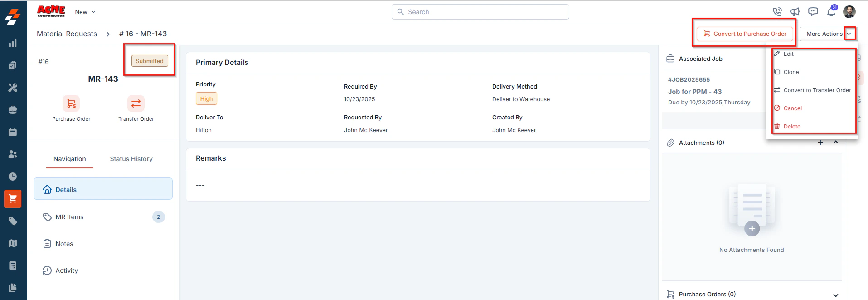Click the MR-143 title text
The height and width of the screenshot is (300, 868).
[x=103, y=79]
